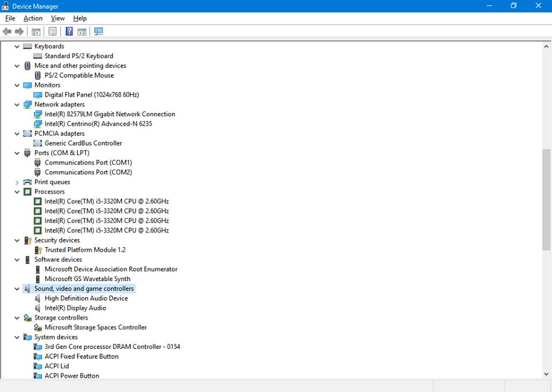Select PS/2 Compatible Mouse

point(79,75)
